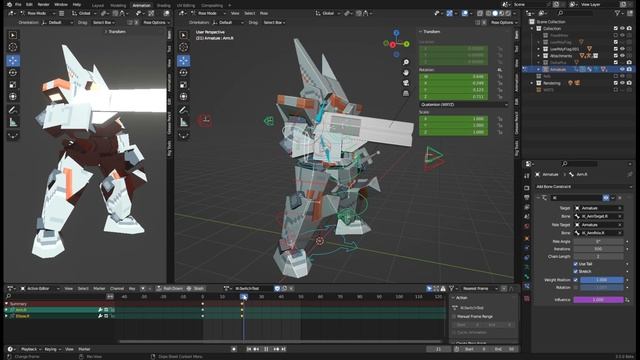Open Playback popover in timeline footer
Screen dimensions: 640x360
31,349
